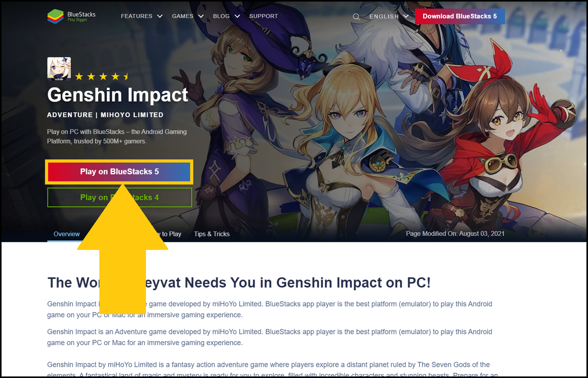Open the Support menu item
Screen dimensions: 588x378
pyautogui.click(x=263, y=16)
